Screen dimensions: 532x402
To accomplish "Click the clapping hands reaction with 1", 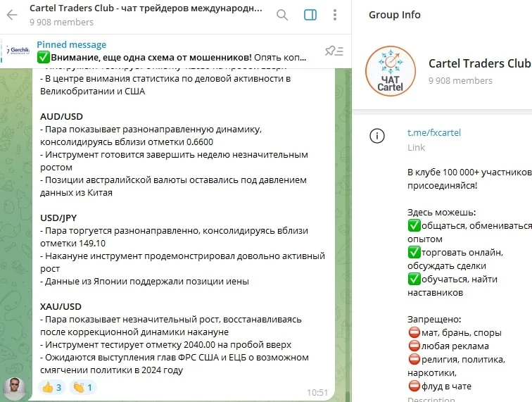I will [83, 387].
